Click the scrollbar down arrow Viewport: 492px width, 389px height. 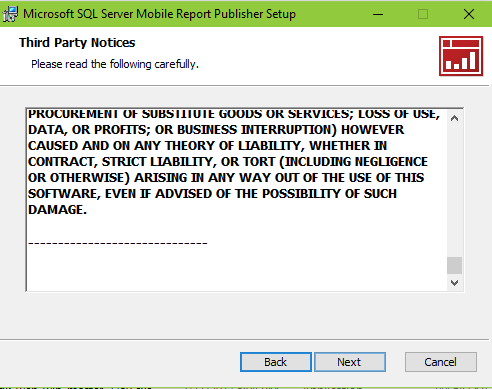(x=454, y=283)
